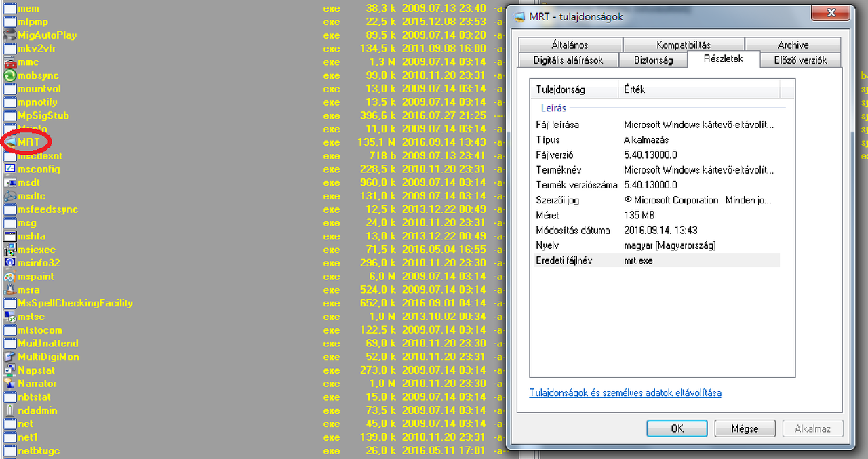Click the msinfo32 info icon
Screen dimensions: 868x459
coord(9,263)
